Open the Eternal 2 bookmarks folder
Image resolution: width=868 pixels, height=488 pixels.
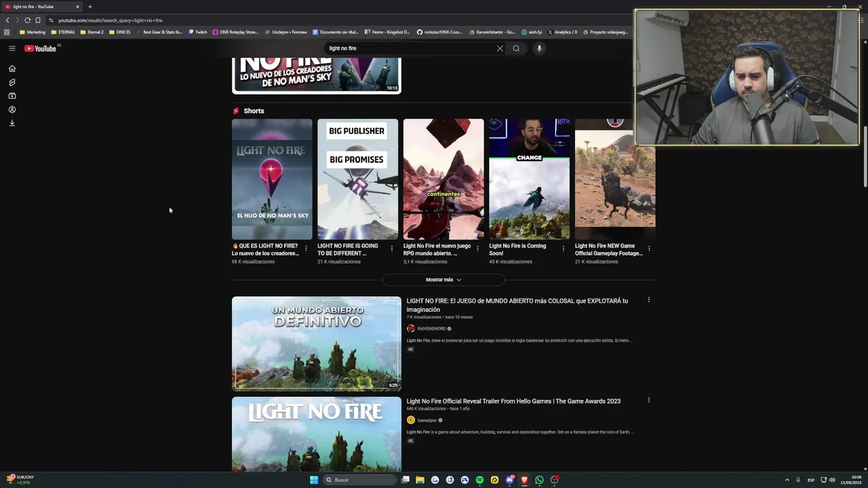pyautogui.click(x=92, y=32)
